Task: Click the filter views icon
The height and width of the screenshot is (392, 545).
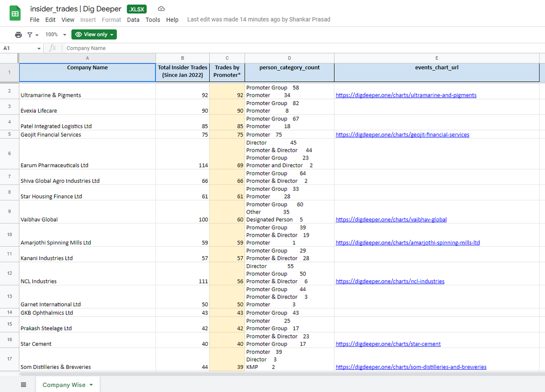Action: pos(31,35)
